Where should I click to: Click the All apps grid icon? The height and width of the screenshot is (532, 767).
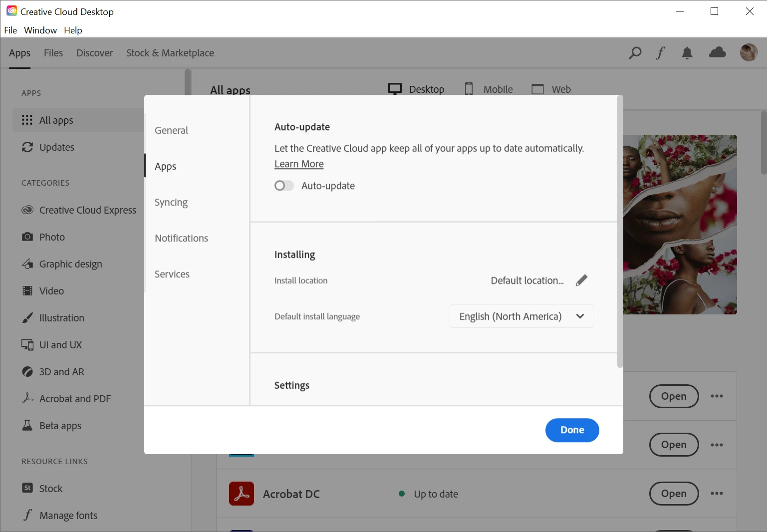[x=27, y=120]
